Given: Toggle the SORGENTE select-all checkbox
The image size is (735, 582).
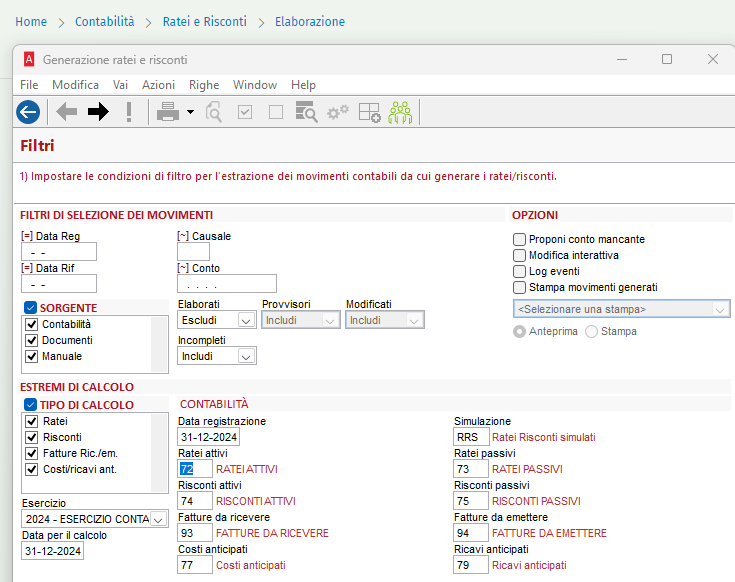Looking at the screenshot, I should [30, 308].
